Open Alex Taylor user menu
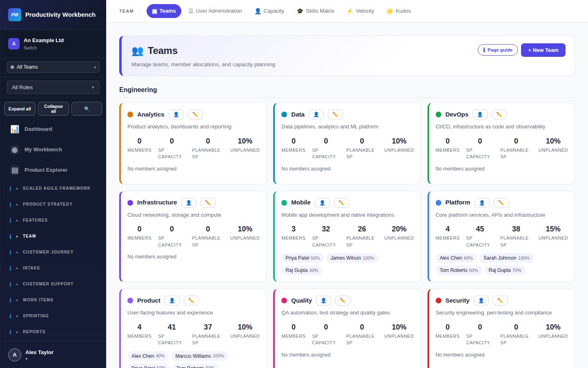Screen dimensions: 588x368 [x=53, y=355]
